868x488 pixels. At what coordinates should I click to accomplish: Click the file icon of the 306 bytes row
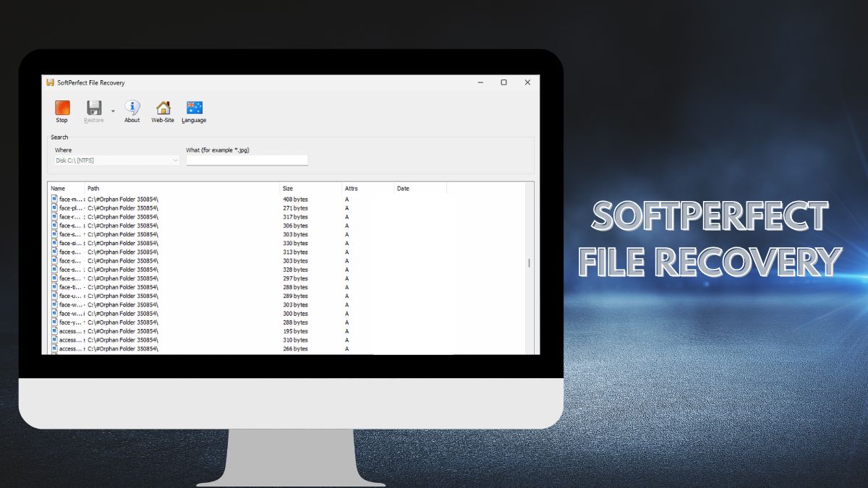pos(54,226)
